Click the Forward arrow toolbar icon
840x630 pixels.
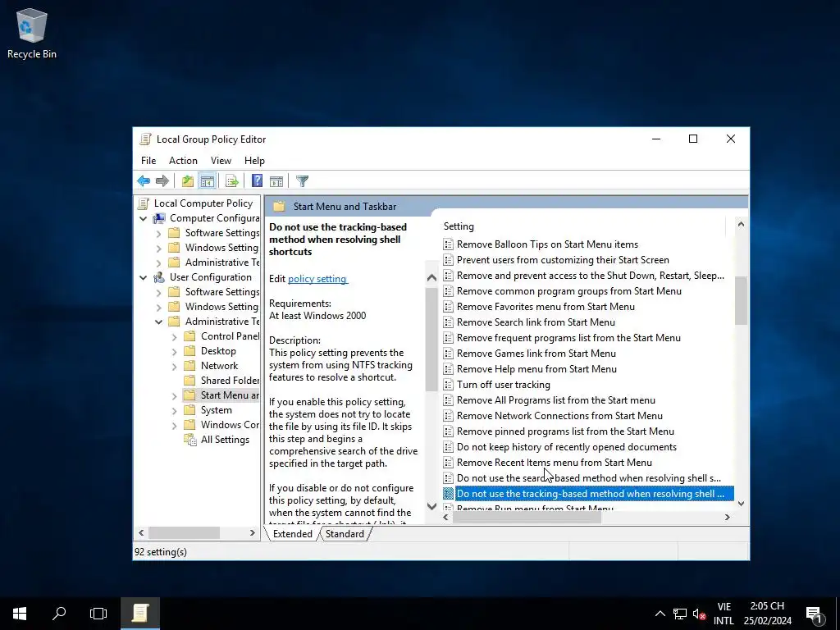[x=162, y=181]
